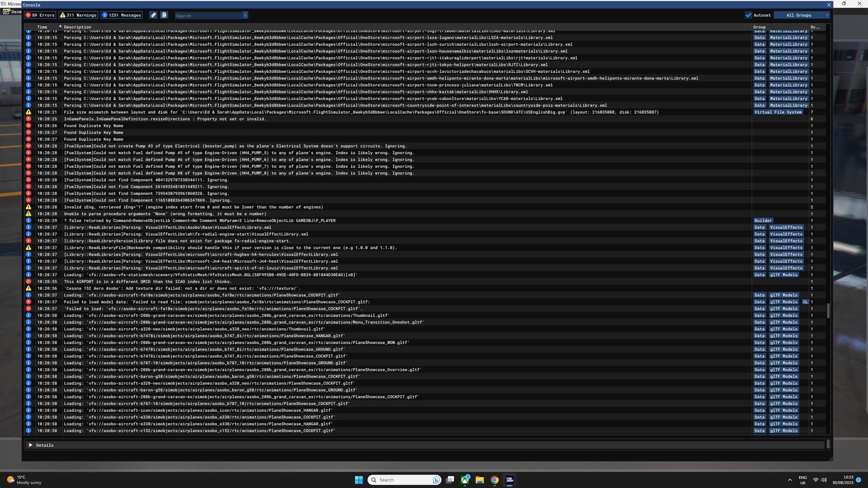Viewport: 868px width, 488px height.
Task: Show hidden system tray icons
Action: coord(790,480)
